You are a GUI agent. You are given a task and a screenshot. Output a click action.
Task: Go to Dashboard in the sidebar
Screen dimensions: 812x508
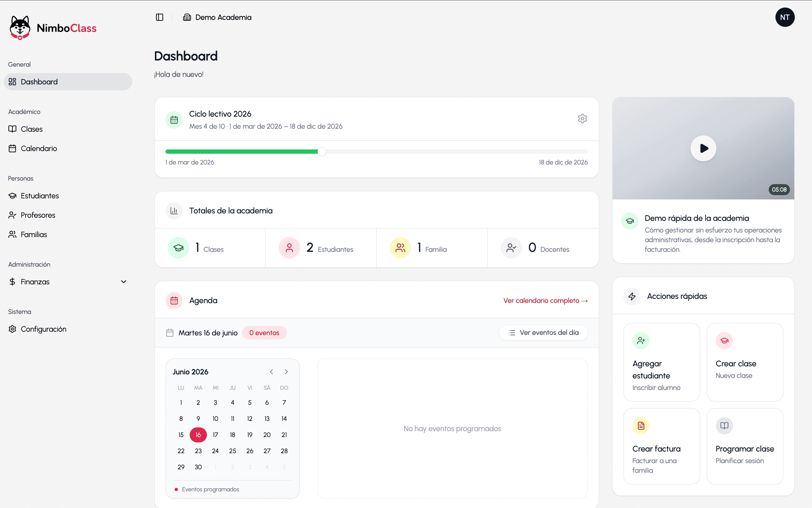(68, 82)
